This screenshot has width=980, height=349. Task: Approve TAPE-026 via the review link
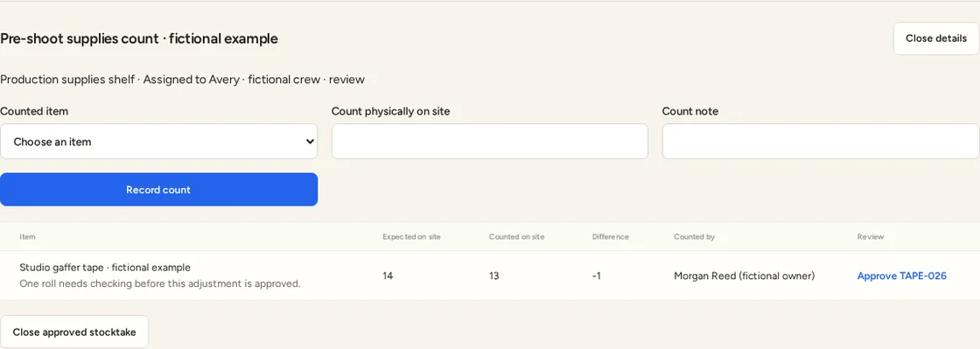coord(901,276)
